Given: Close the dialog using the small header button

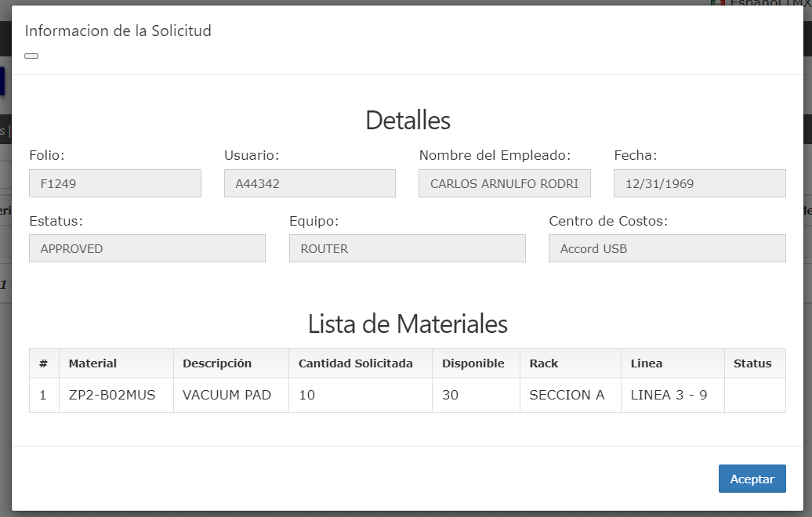Looking at the screenshot, I should coord(31,56).
